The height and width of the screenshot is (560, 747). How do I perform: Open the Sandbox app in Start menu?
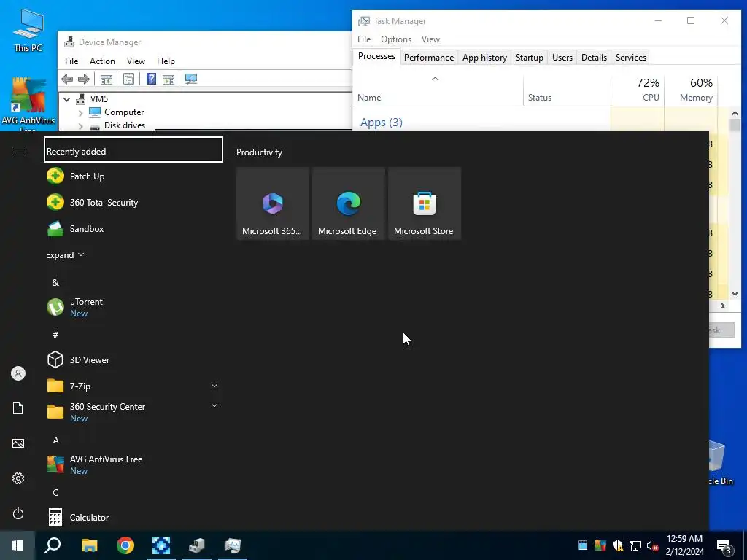tap(133, 228)
